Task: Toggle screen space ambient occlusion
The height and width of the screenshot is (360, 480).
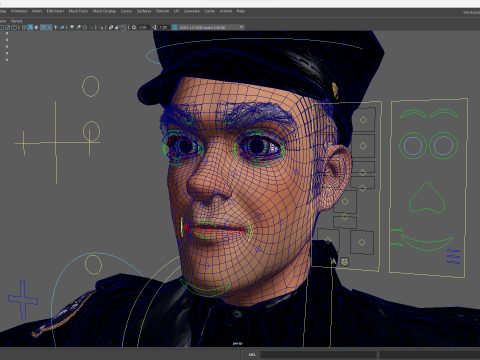Action: [72, 27]
